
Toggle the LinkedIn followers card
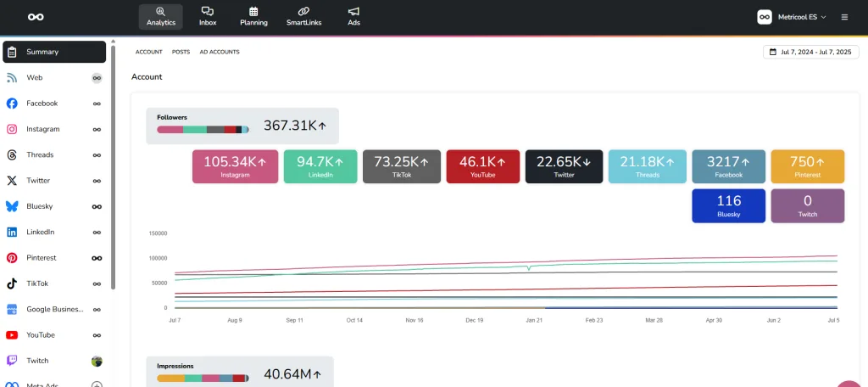click(320, 166)
